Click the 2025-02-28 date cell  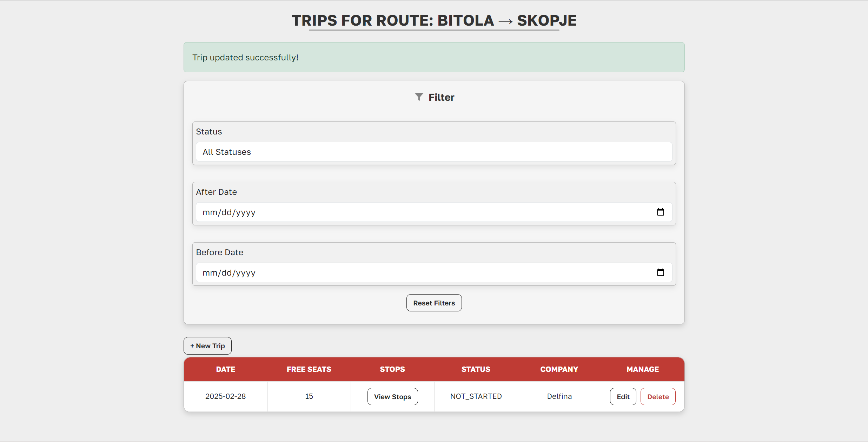(226, 396)
